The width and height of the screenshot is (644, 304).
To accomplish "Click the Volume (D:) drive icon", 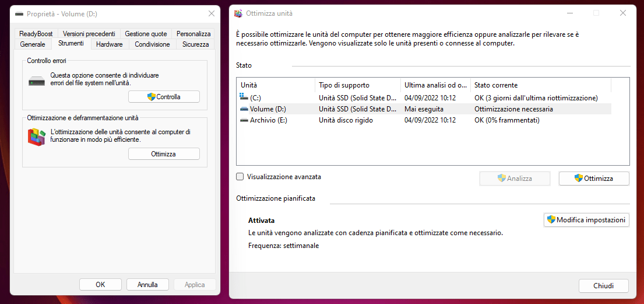I will point(244,109).
